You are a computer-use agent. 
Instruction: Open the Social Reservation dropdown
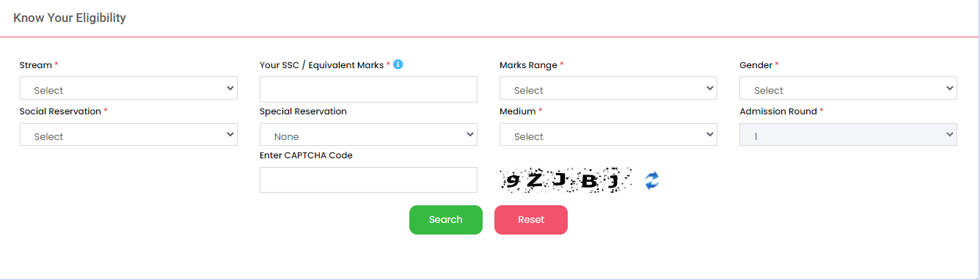(128, 135)
